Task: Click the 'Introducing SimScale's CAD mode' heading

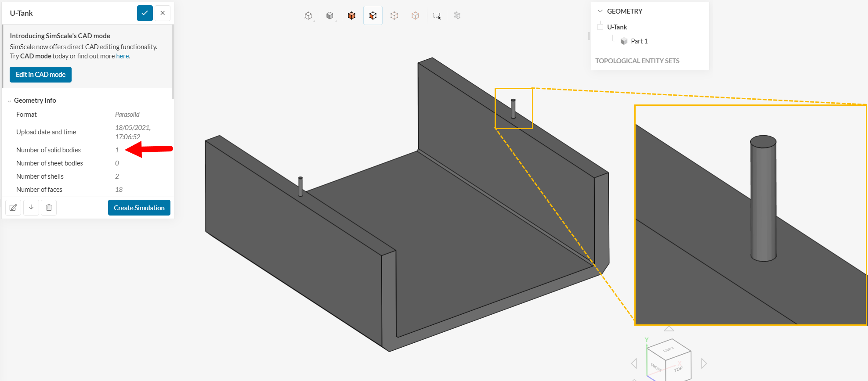Action: coord(60,36)
